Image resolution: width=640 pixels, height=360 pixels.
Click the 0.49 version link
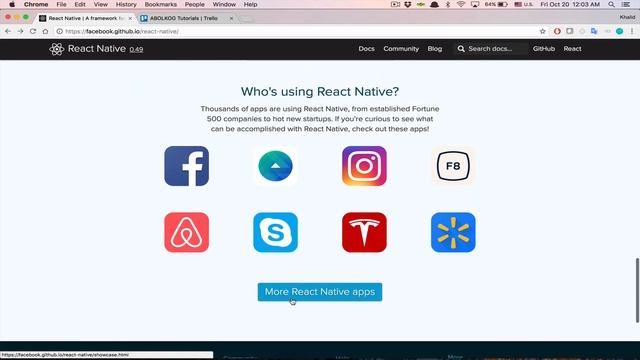click(136, 49)
